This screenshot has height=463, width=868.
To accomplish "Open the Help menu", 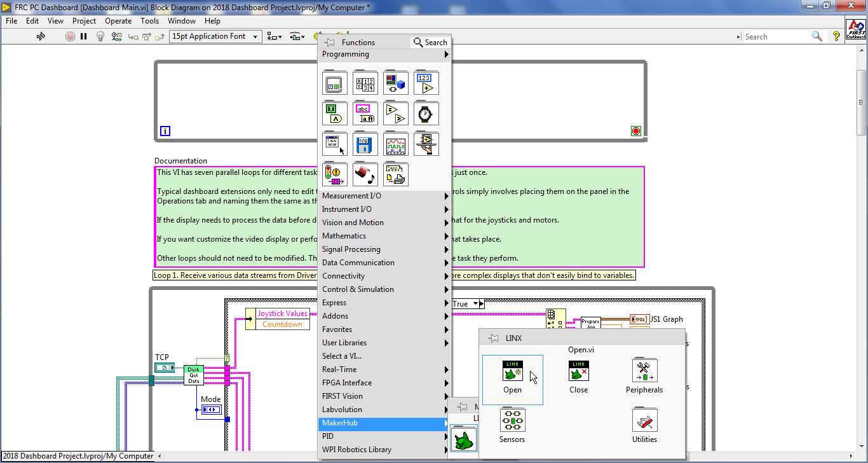I will [x=212, y=21].
